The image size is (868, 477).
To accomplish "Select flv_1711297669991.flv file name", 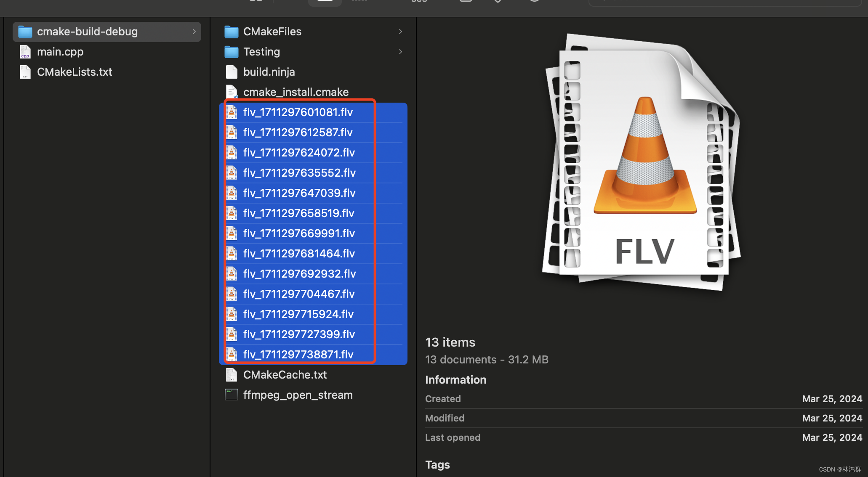I will (x=299, y=233).
